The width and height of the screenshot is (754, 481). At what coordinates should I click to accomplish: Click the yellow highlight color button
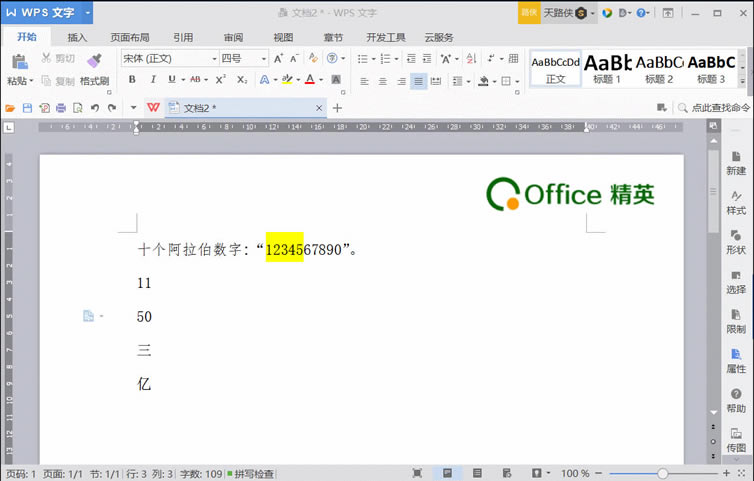click(287, 79)
